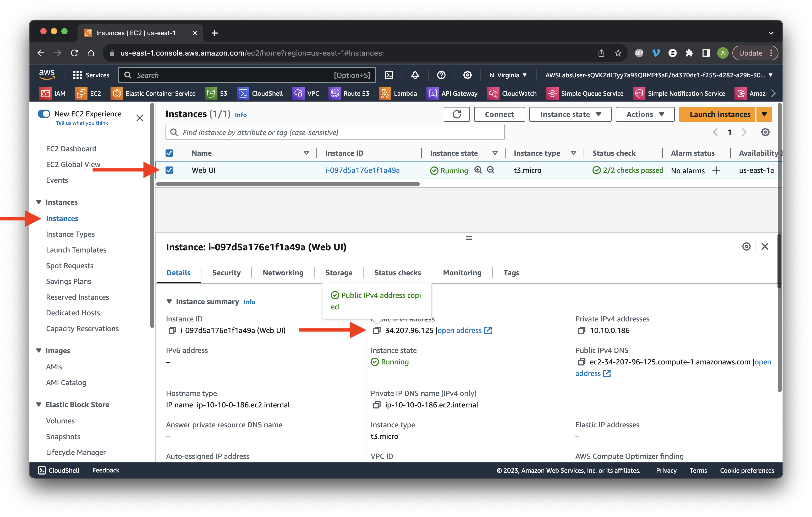Collapse the Instance summary section
This screenshot has height=517, width=812.
click(x=169, y=301)
